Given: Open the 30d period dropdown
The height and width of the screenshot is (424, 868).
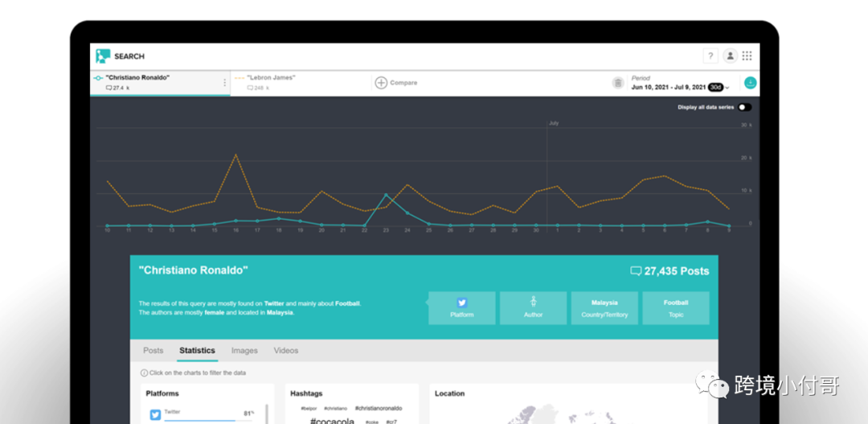Looking at the screenshot, I should pos(719,88).
